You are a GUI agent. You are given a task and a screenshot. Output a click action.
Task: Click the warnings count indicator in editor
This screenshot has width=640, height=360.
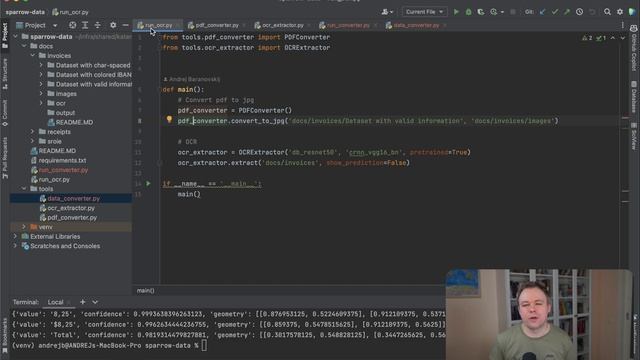click(587, 38)
